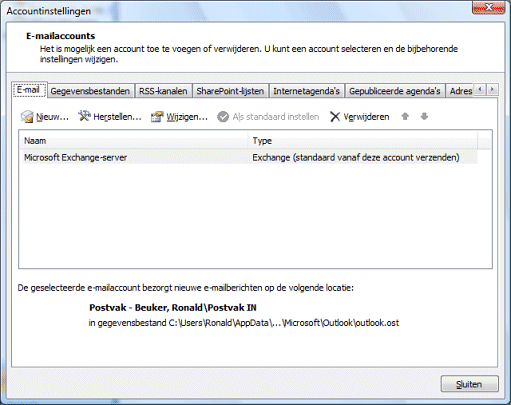
Task: Click the Herstellen tools icon
Action: [84, 116]
